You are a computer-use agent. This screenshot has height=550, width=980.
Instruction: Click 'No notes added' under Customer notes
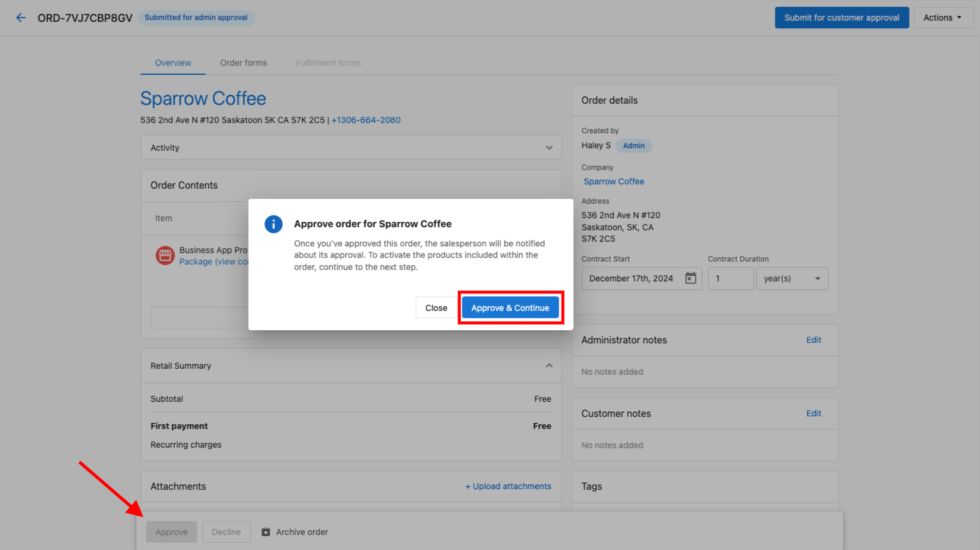pyautogui.click(x=612, y=445)
